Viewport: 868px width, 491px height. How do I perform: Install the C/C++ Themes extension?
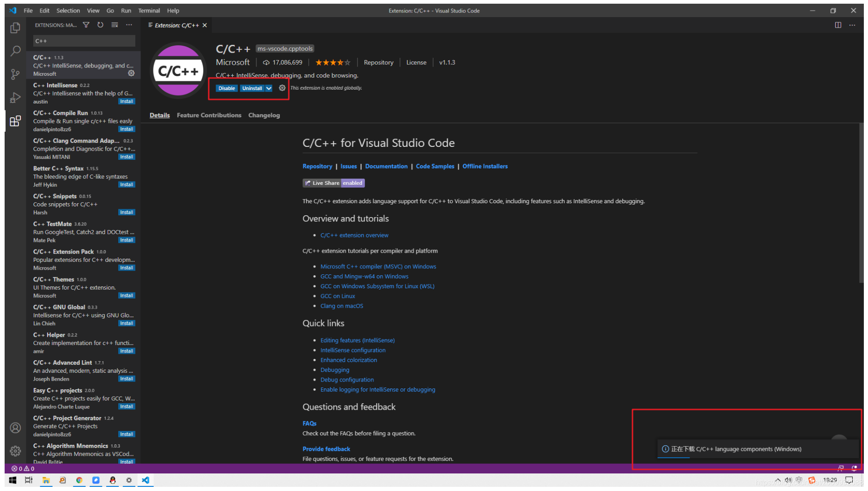[127, 296]
